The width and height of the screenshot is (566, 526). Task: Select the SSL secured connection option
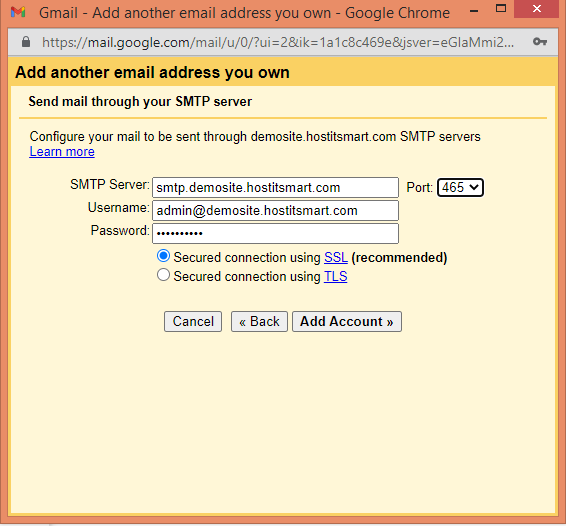163,256
